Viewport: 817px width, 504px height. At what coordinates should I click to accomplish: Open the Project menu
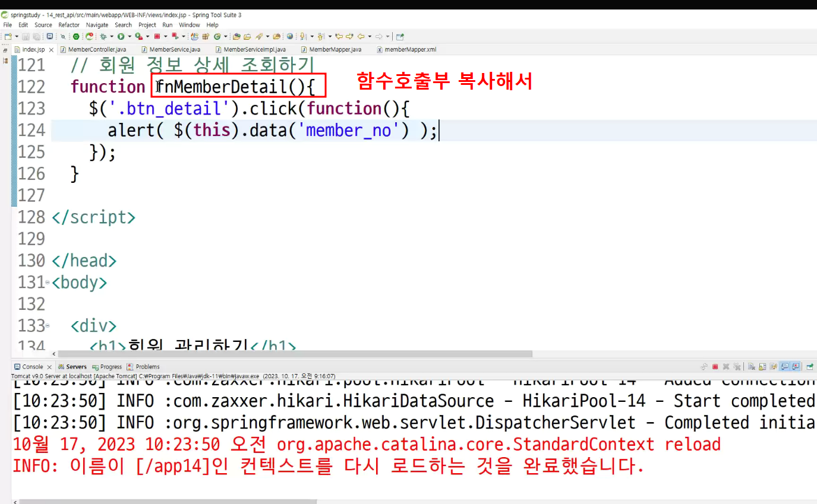(x=147, y=25)
